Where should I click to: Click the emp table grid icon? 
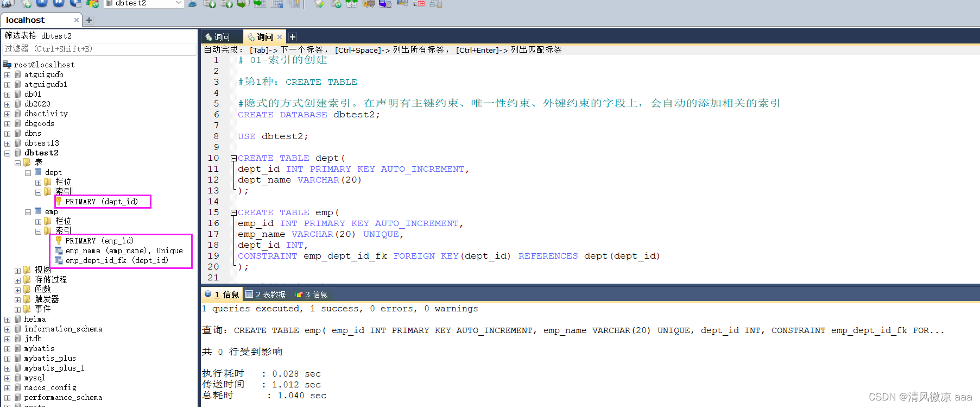38,211
